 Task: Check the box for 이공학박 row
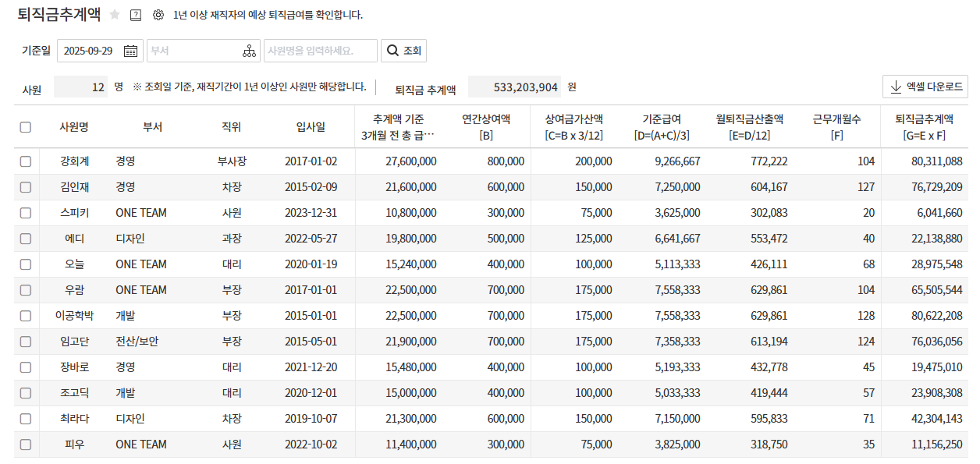click(26, 316)
